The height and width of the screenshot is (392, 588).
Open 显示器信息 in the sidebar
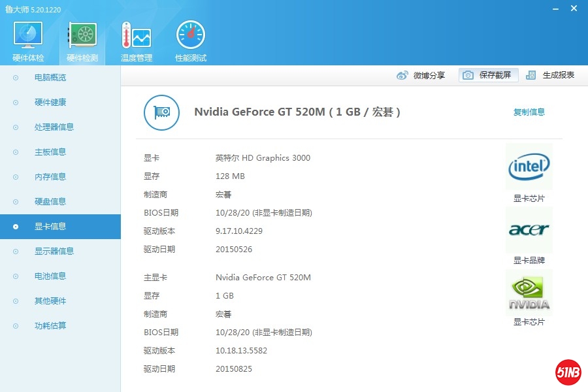[x=54, y=252]
